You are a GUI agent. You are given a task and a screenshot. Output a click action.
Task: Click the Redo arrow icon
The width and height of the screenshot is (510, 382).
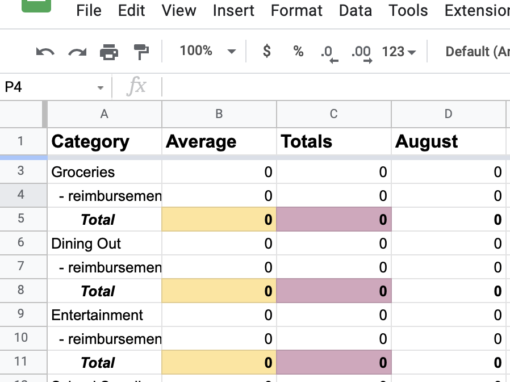pos(77,52)
